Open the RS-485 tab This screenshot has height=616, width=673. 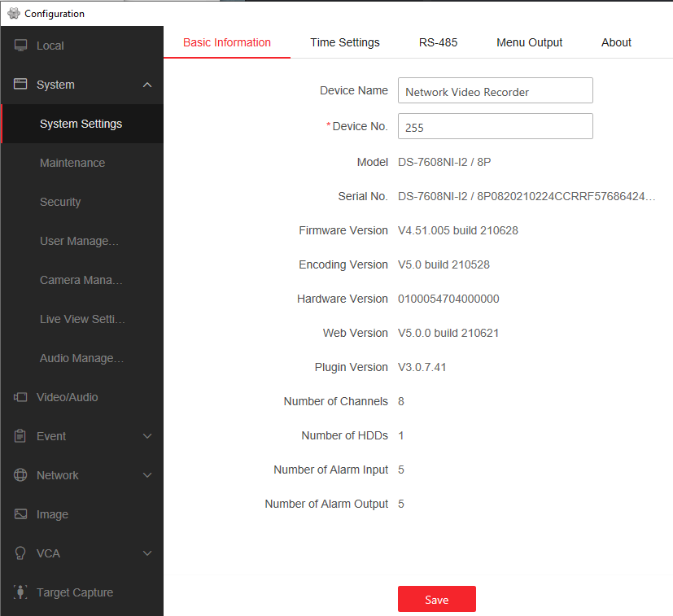[x=438, y=42]
